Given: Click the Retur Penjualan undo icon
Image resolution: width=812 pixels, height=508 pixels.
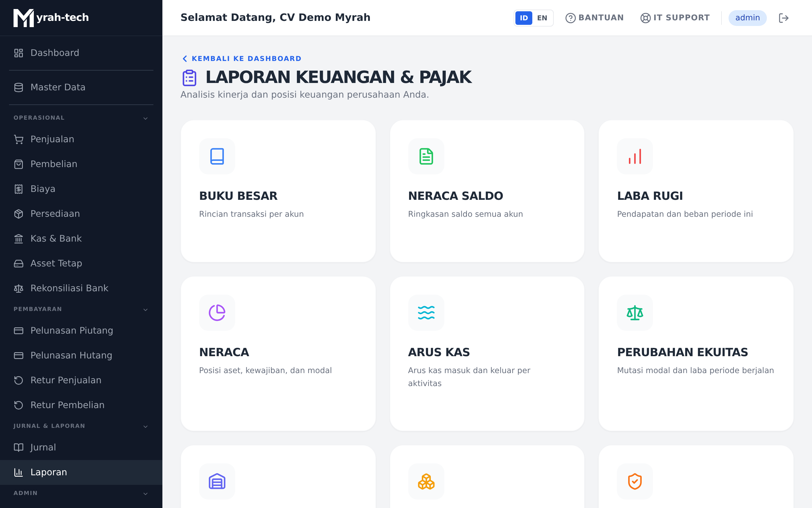Looking at the screenshot, I should point(18,380).
